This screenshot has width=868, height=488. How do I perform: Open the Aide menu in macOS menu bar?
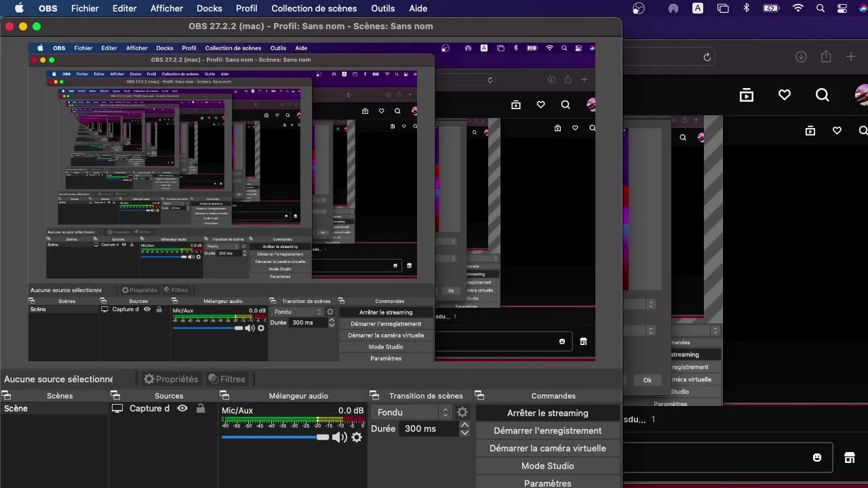pos(418,8)
